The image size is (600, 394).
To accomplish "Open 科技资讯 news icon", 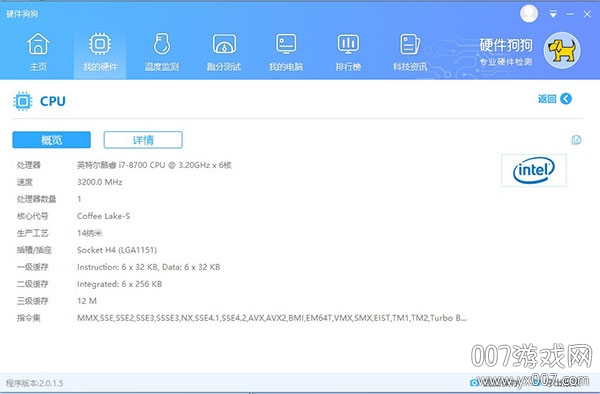I will pyautogui.click(x=410, y=44).
